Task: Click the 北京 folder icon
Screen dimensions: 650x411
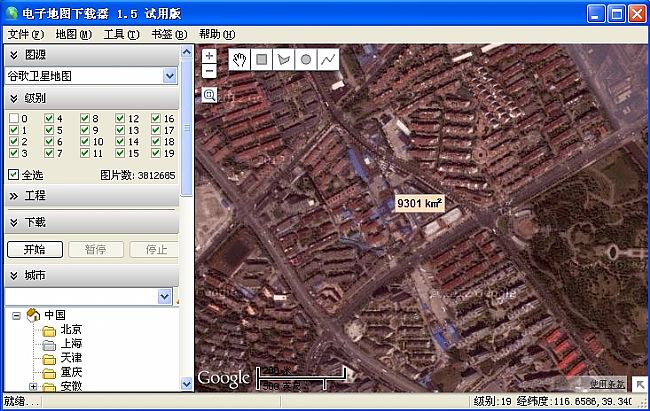Action: pyautogui.click(x=49, y=331)
